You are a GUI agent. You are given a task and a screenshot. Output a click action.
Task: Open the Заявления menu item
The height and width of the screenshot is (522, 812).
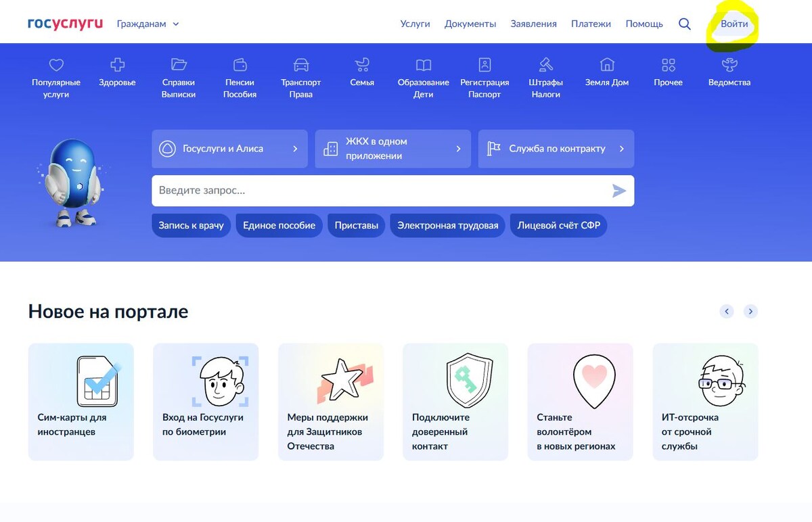pos(534,24)
